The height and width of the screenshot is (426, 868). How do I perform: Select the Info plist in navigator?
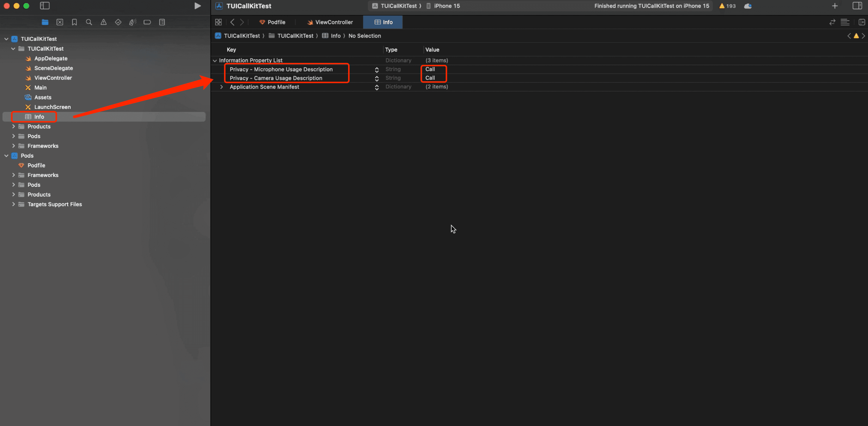pos(104,117)
